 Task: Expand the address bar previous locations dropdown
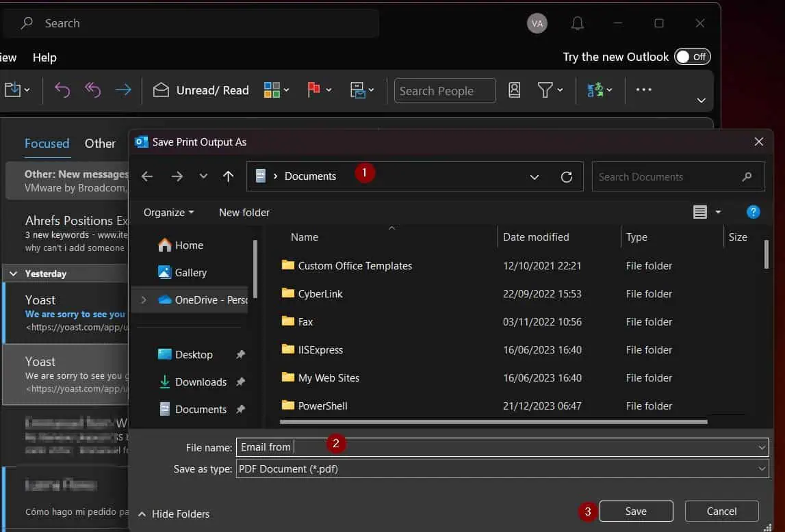coord(535,177)
